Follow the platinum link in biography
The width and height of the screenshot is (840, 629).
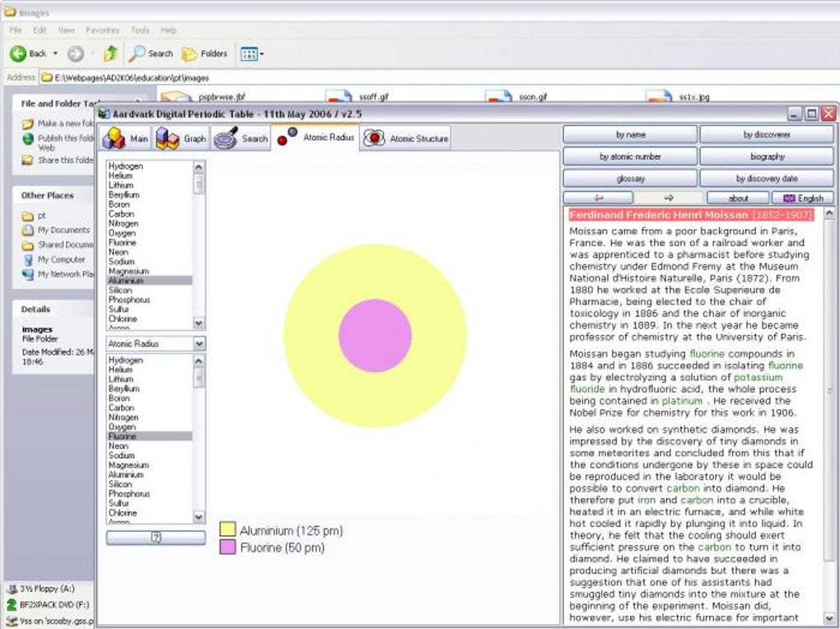coord(682,401)
